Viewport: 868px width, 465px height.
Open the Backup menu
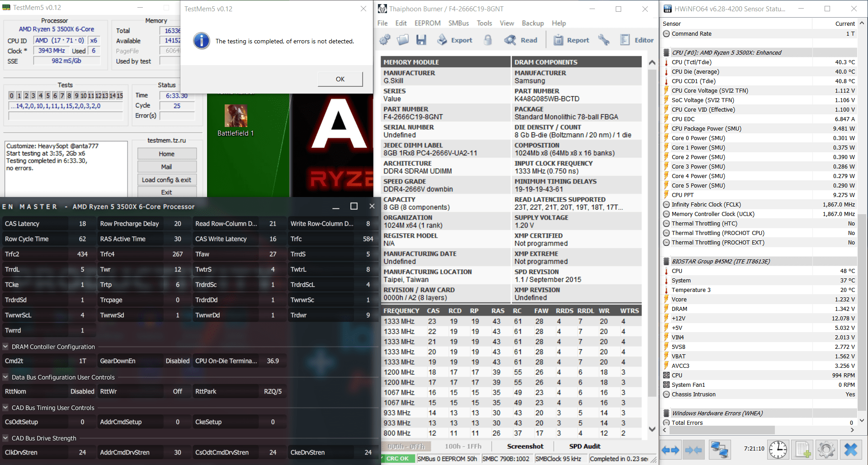[533, 23]
